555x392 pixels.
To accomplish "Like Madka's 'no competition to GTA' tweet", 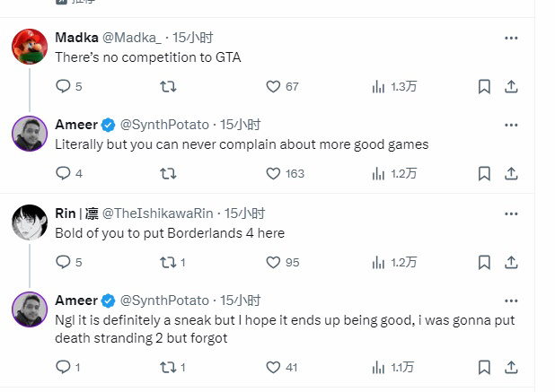I will (x=274, y=86).
